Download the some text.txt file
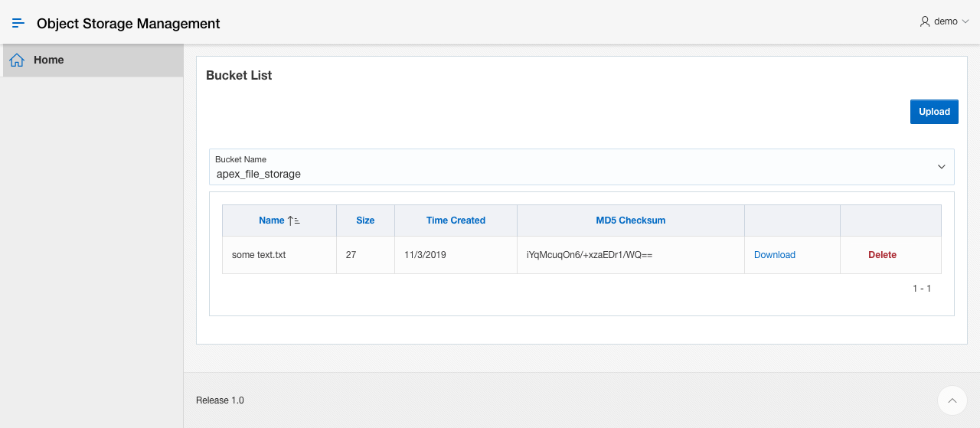980x428 pixels. (774, 255)
